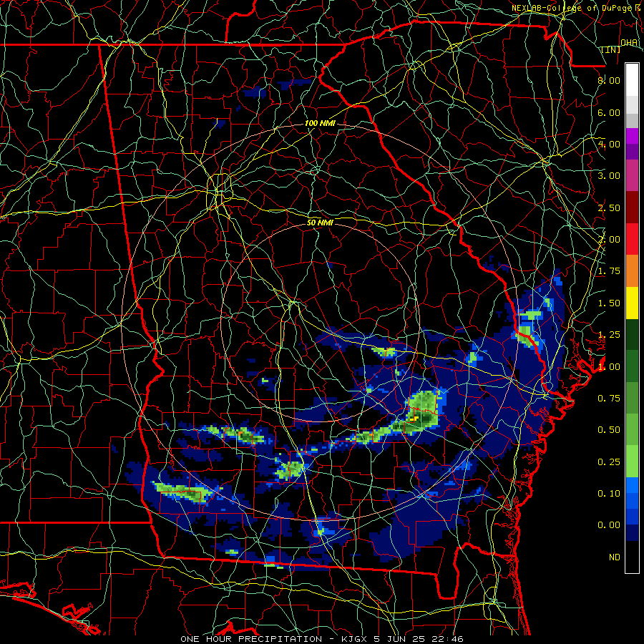Select the 100 NMI range ring label
The width and height of the screenshot is (644, 644).
pos(320,123)
